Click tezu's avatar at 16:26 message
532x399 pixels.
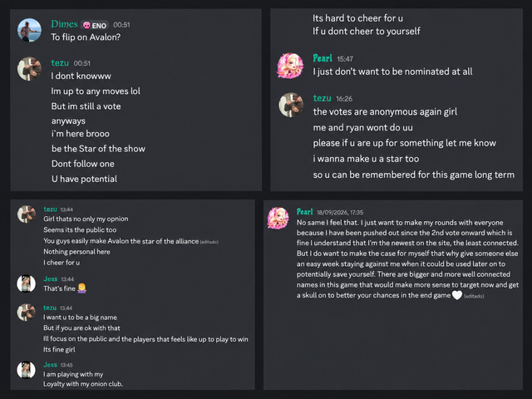pyautogui.click(x=291, y=105)
